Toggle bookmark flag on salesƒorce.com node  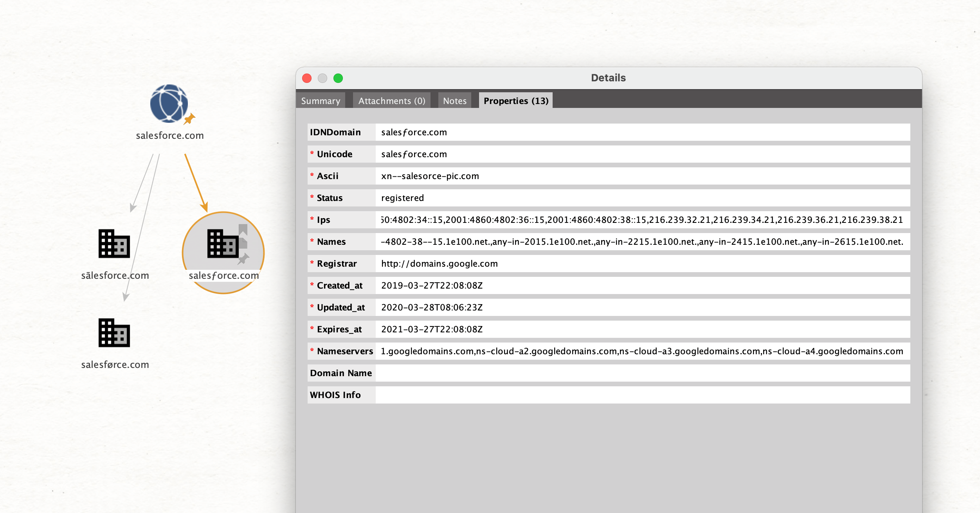[243, 229]
